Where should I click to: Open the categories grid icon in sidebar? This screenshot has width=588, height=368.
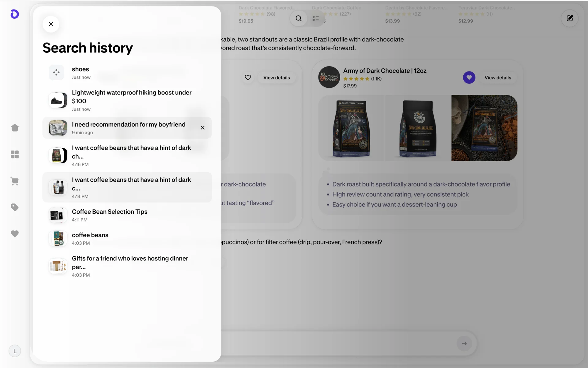[15, 154]
